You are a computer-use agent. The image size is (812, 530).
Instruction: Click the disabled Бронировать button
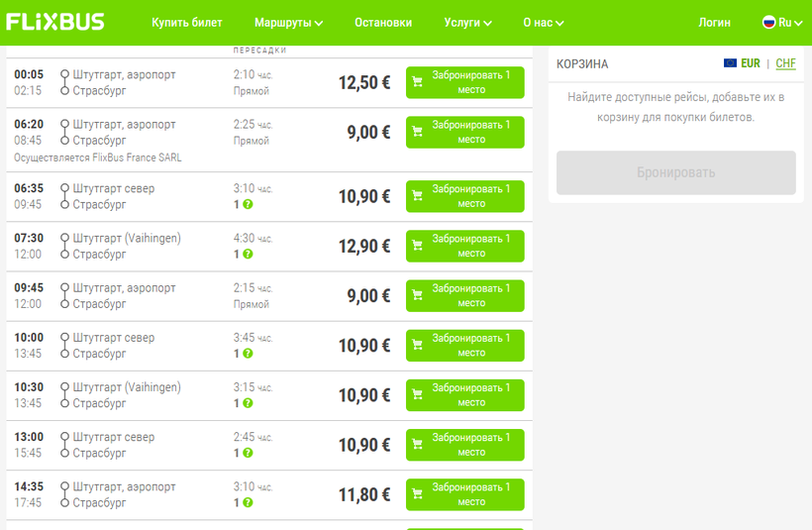(675, 172)
